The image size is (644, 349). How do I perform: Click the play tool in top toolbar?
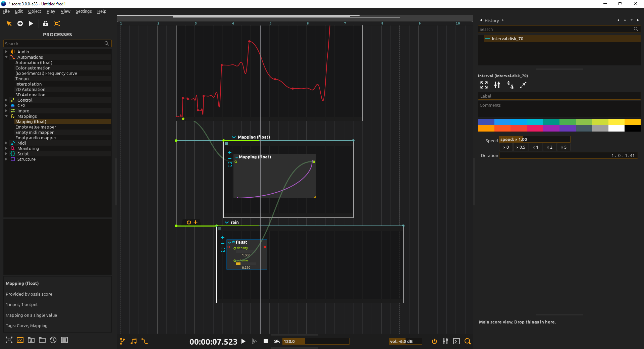pos(31,23)
